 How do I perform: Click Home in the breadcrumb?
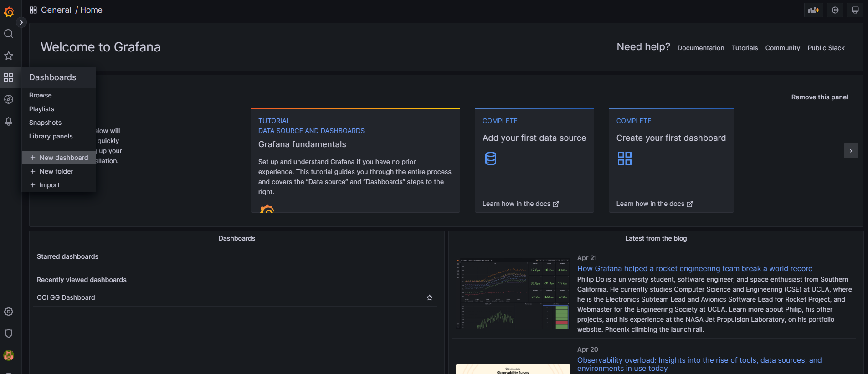[91, 10]
